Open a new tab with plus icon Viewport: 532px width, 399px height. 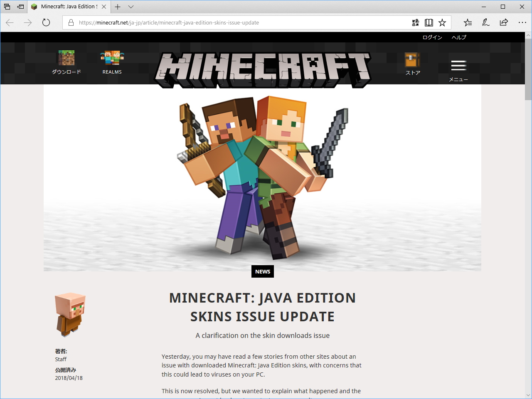(118, 7)
